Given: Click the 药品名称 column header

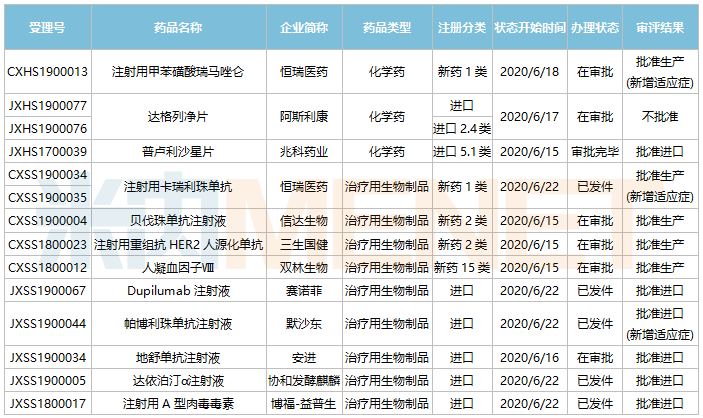Looking at the screenshot, I should click(x=178, y=27).
